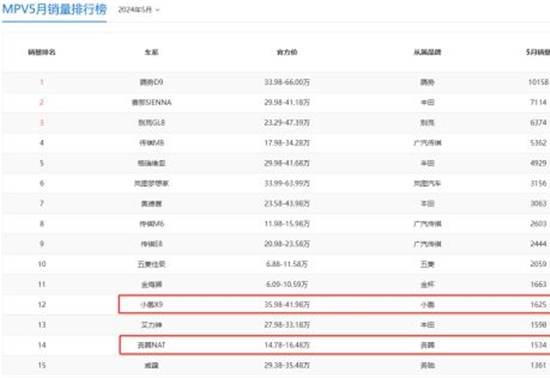This screenshot has height=378, width=550.
Task: Click the price 29.98-41.68万
Action: click(x=287, y=163)
